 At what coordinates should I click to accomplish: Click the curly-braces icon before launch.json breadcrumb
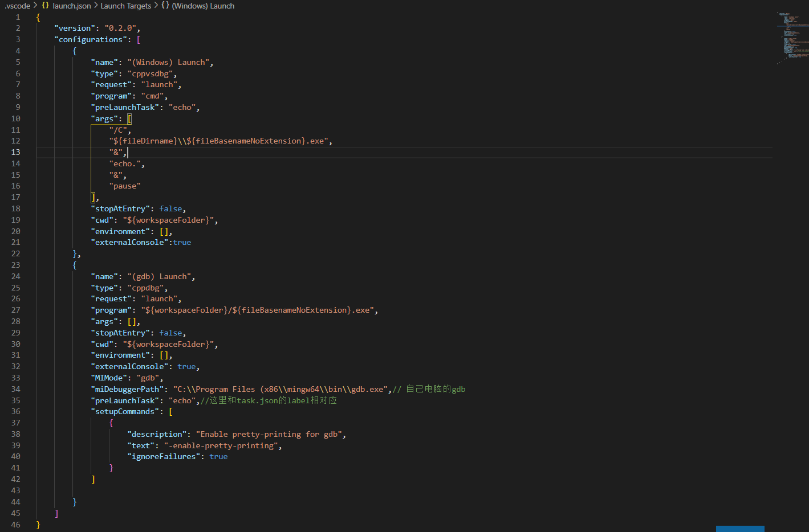46,6
